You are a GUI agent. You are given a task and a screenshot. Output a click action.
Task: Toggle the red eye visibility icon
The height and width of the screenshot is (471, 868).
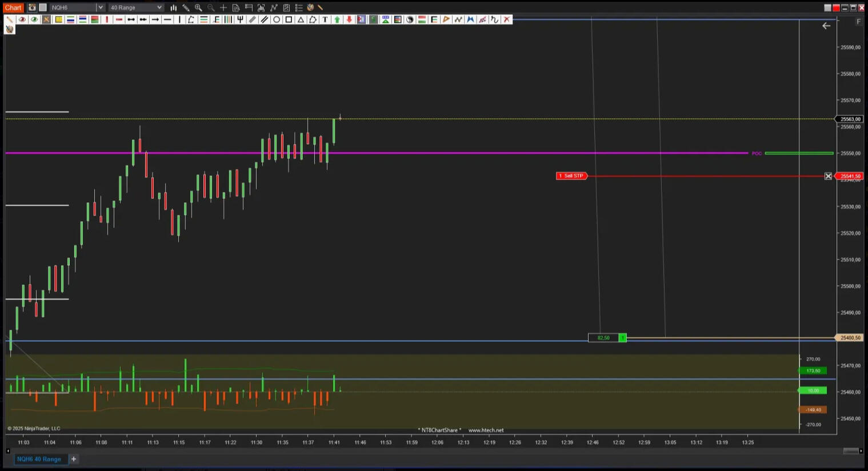click(22, 19)
